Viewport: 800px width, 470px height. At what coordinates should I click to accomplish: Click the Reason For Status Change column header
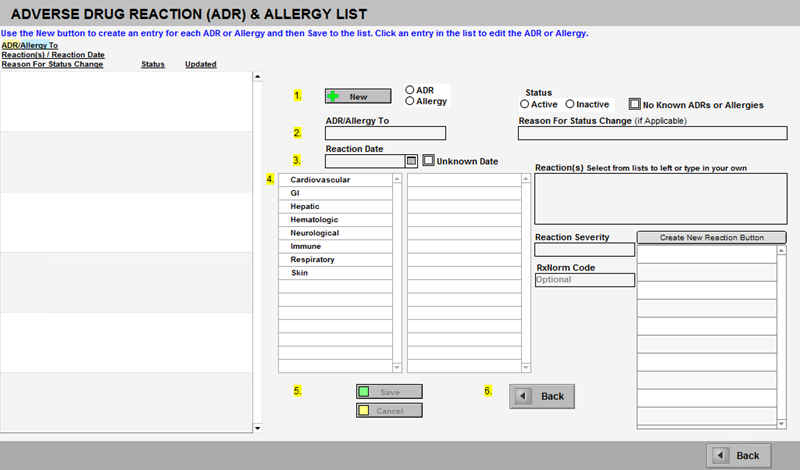point(53,64)
